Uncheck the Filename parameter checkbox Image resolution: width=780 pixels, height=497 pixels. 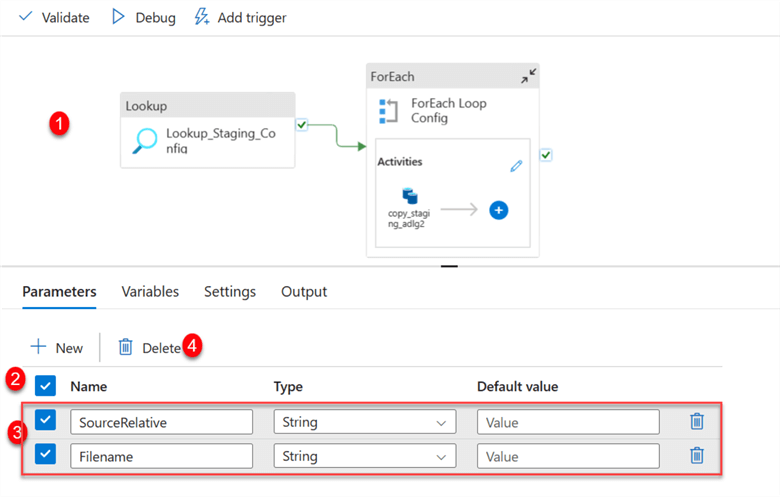[x=45, y=455]
